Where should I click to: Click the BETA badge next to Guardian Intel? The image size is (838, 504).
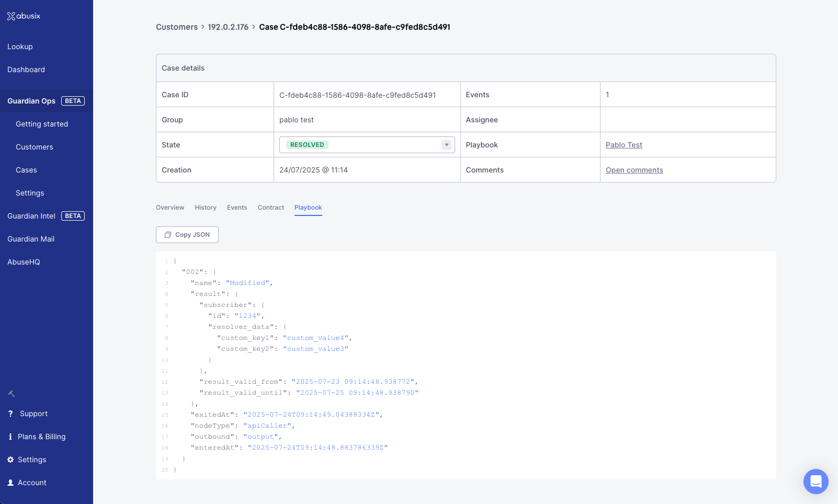click(x=73, y=216)
